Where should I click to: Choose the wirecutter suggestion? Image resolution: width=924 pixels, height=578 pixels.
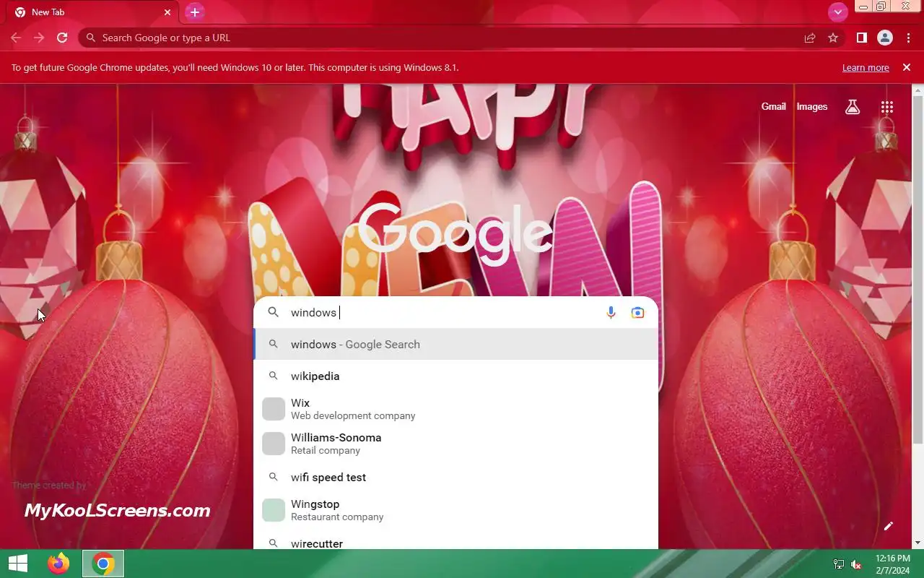point(456,540)
